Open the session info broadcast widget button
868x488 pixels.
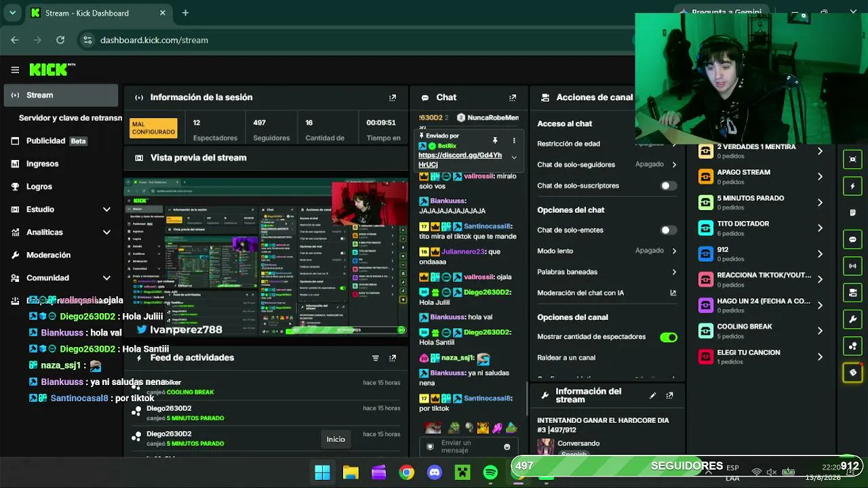(852, 266)
